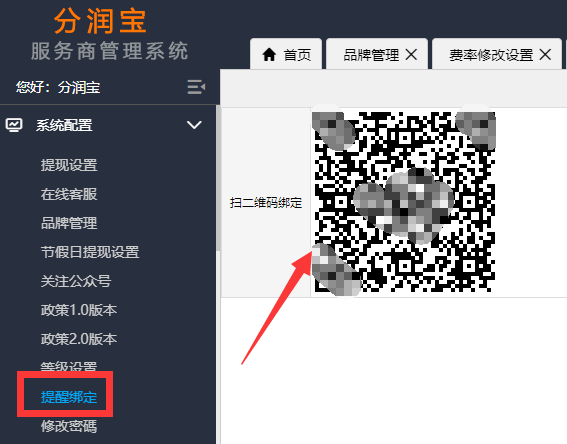Collapse sidebar using the menu fold icon
Viewport: 567px width, 444px height.
pos(196,87)
